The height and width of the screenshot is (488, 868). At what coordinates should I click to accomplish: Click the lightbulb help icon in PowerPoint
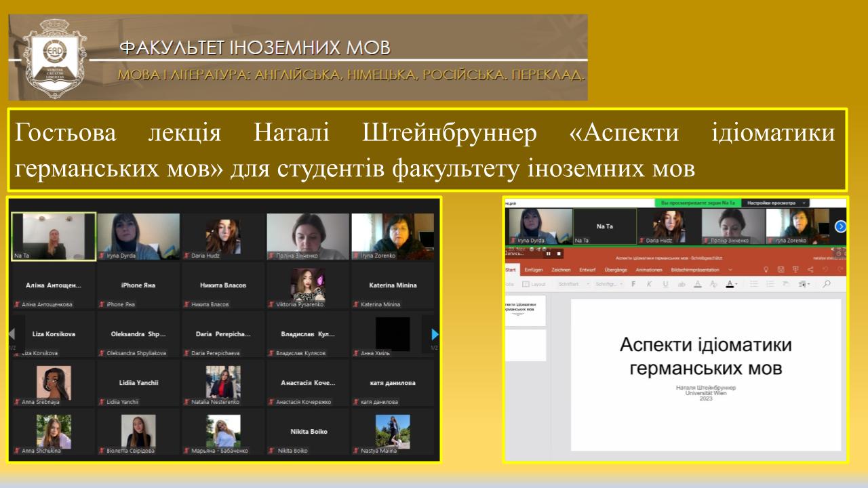coord(766,270)
